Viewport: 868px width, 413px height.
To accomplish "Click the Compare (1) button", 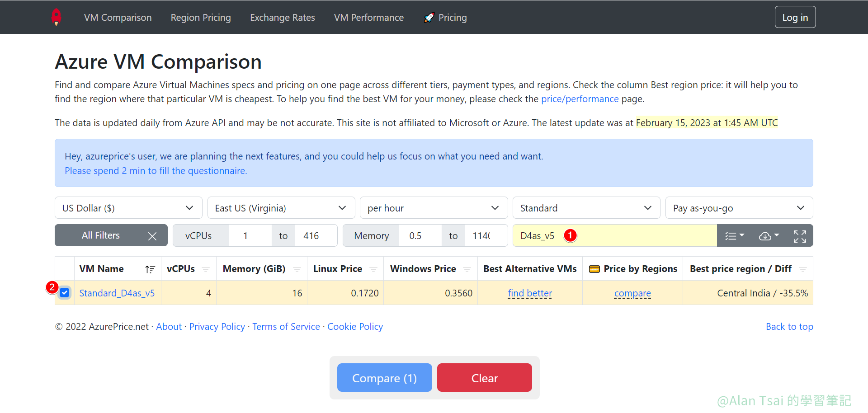I will pyautogui.click(x=385, y=378).
